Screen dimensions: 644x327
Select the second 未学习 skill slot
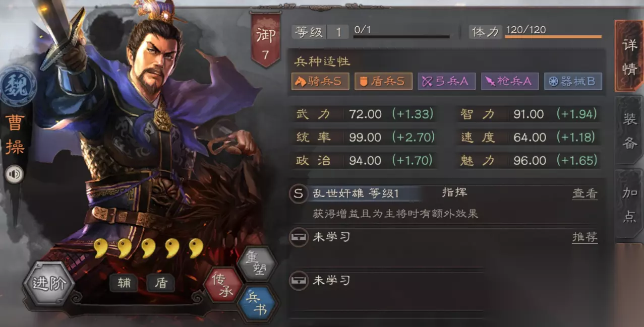click(x=387, y=281)
